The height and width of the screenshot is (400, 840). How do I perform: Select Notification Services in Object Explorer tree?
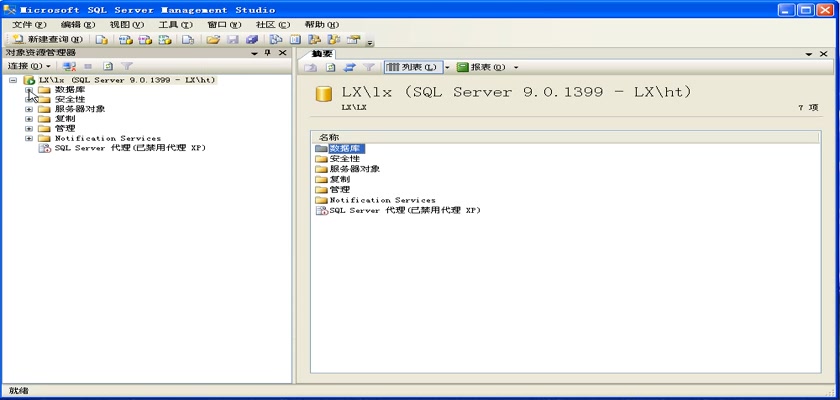pos(108,138)
